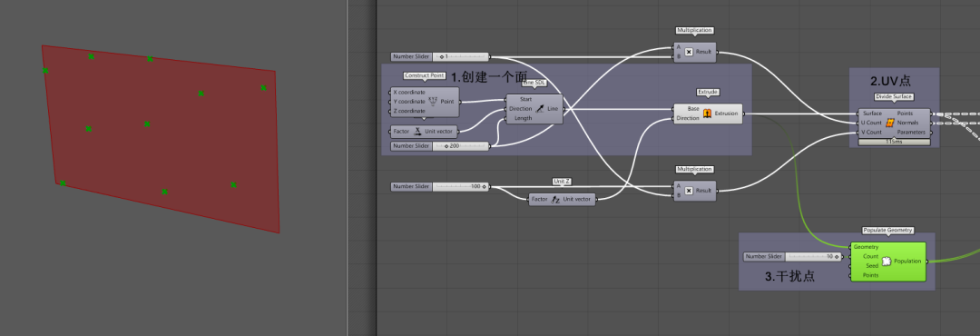Click the Length input of Line SDL

[x=523, y=118]
